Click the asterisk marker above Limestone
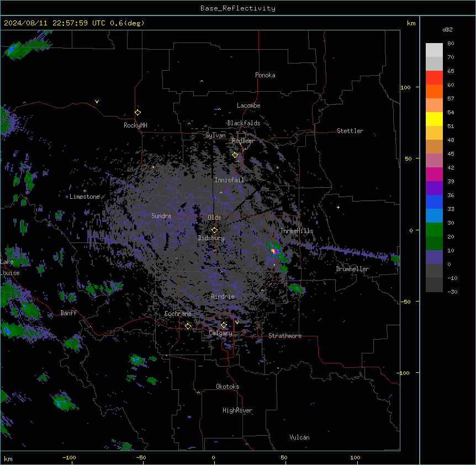The height and width of the screenshot is (465, 476). click(84, 191)
